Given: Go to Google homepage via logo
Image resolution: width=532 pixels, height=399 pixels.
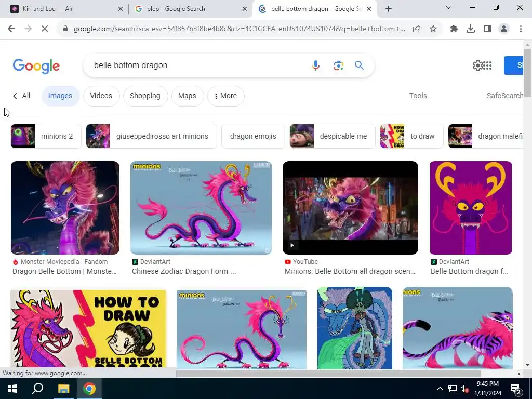Looking at the screenshot, I should 36,66.
